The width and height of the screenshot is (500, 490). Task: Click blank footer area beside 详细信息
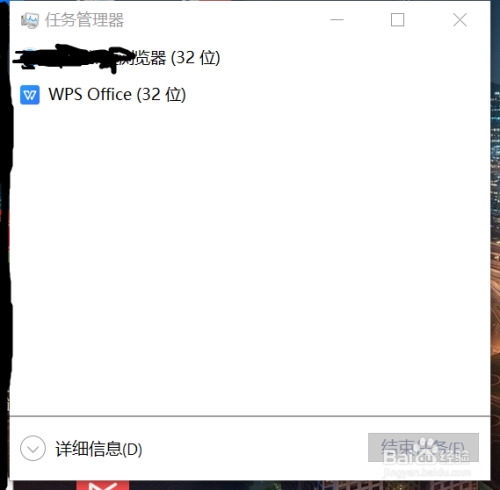tap(253, 448)
